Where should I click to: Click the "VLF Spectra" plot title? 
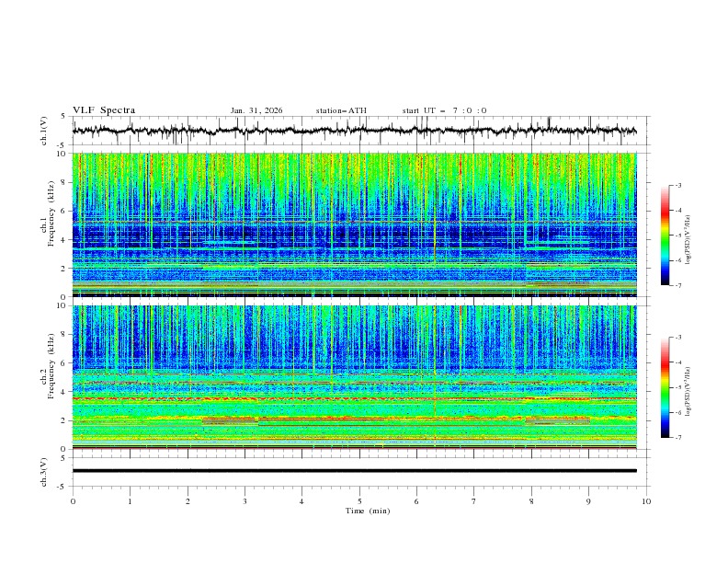(x=104, y=110)
